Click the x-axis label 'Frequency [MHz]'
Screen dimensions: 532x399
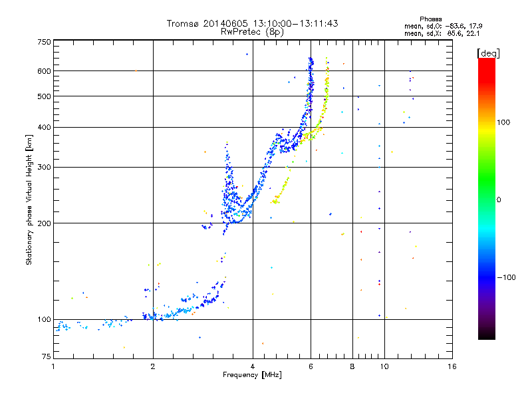pyautogui.click(x=252, y=375)
